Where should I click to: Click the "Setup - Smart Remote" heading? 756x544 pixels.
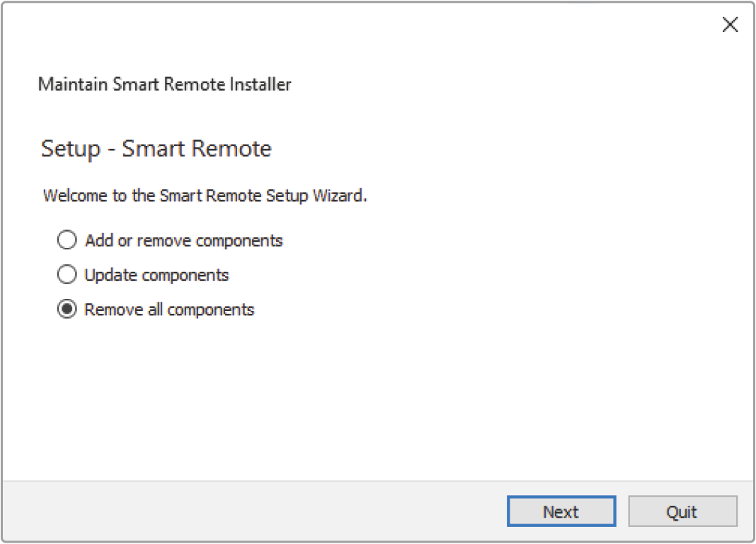pyautogui.click(x=156, y=149)
